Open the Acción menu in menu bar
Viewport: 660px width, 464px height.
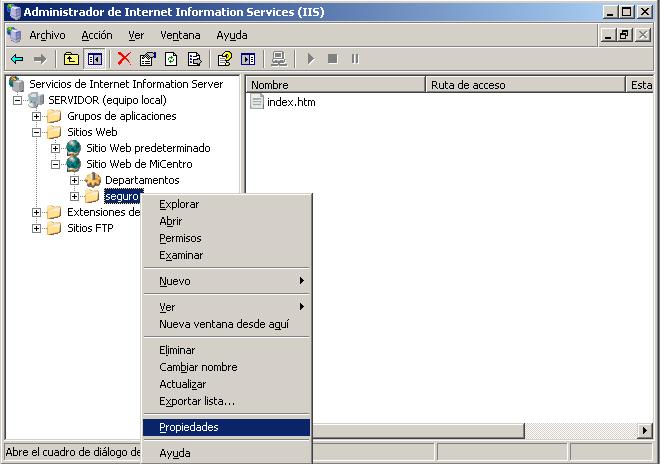97,35
